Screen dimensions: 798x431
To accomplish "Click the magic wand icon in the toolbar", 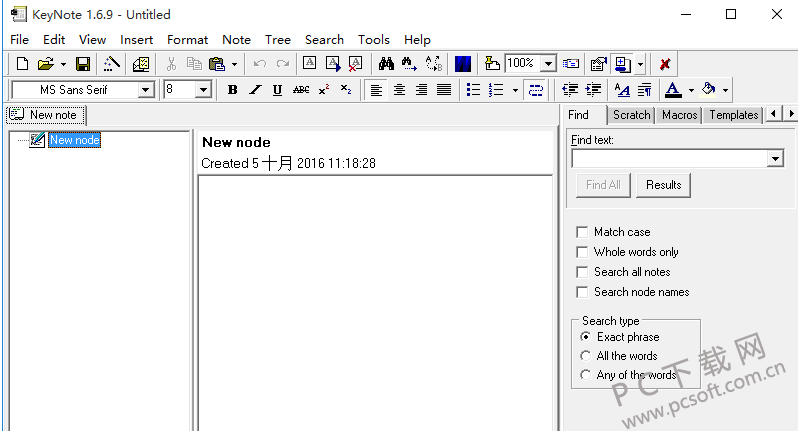I will 111,64.
